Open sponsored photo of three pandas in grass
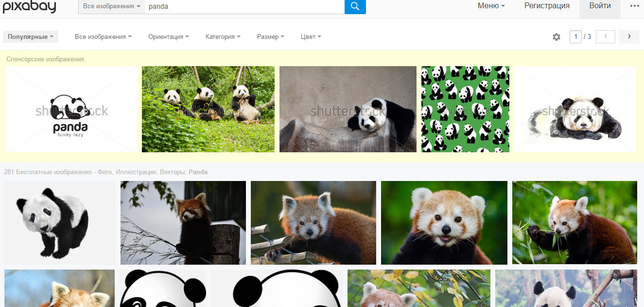Viewport: 644px width, 307px height. pos(208,109)
